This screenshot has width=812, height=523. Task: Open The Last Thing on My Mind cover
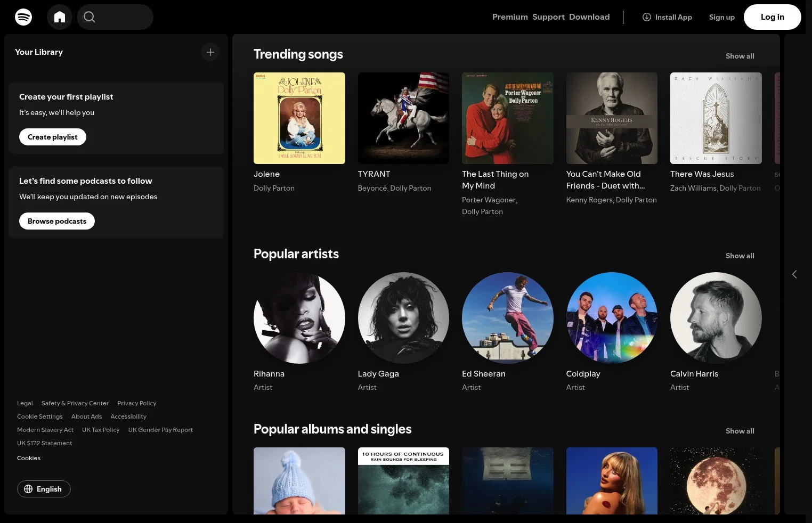[508, 118]
